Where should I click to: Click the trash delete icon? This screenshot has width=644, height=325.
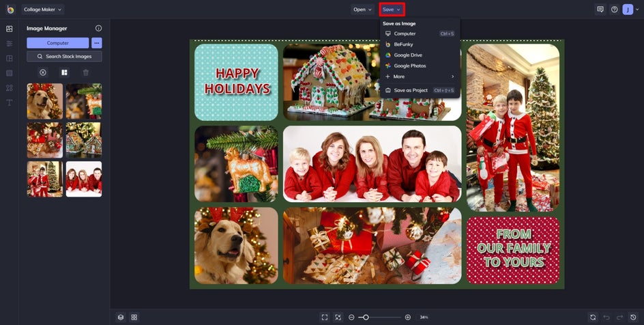86,73
